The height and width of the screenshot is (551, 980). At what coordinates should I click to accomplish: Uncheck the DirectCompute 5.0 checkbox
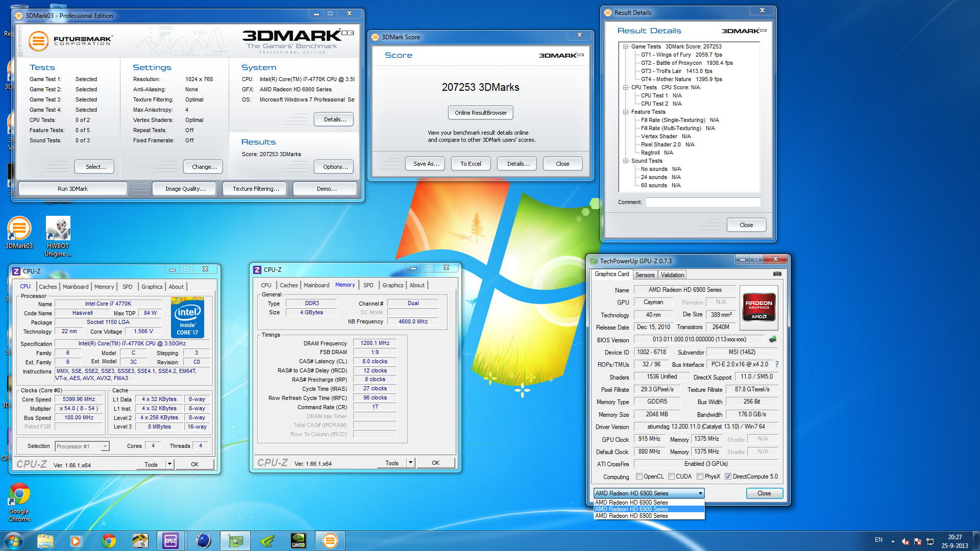point(728,477)
